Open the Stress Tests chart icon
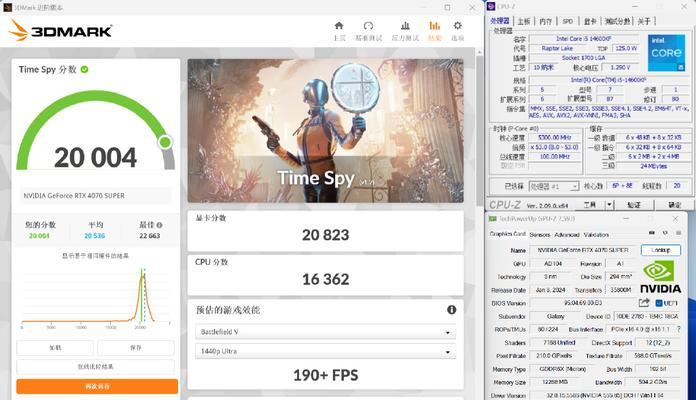 pyautogui.click(x=405, y=26)
